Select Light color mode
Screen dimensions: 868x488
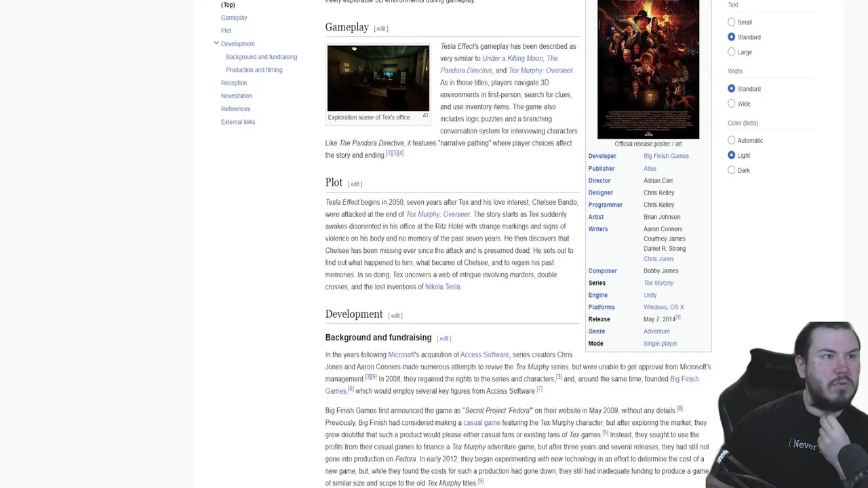[x=731, y=155]
